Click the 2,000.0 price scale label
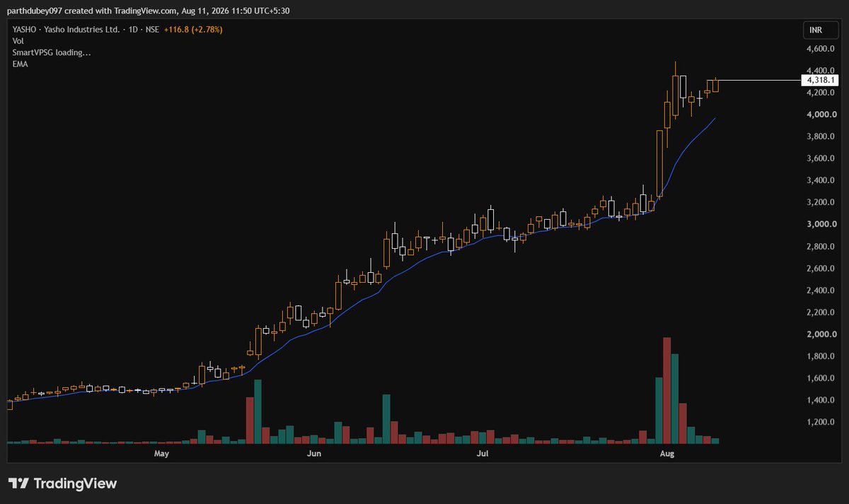Viewport: 849px width, 504px height. tap(822, 334)
